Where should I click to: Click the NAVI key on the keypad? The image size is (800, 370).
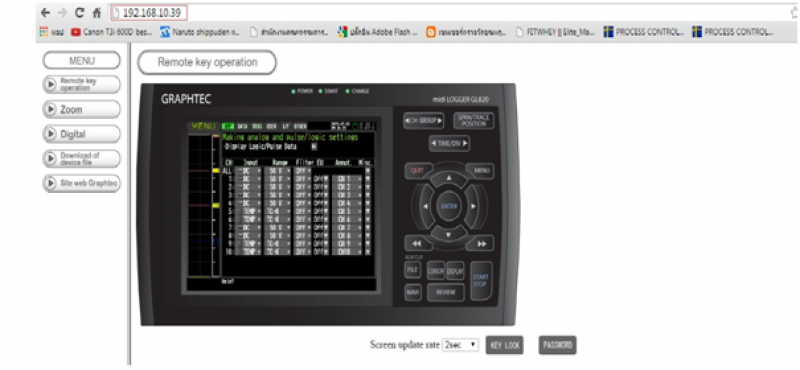tap(413, 292)
